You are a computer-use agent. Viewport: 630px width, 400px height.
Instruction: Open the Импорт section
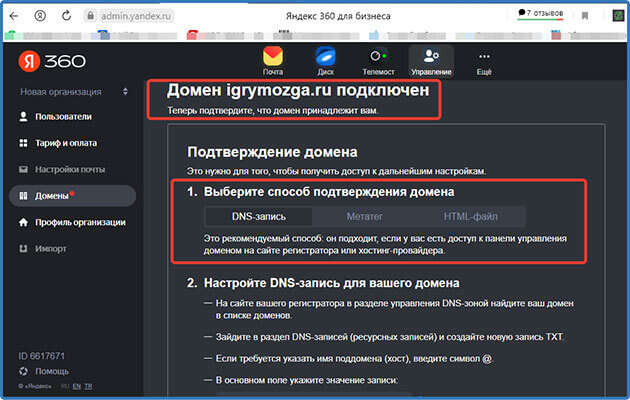(x=43, y=249)
